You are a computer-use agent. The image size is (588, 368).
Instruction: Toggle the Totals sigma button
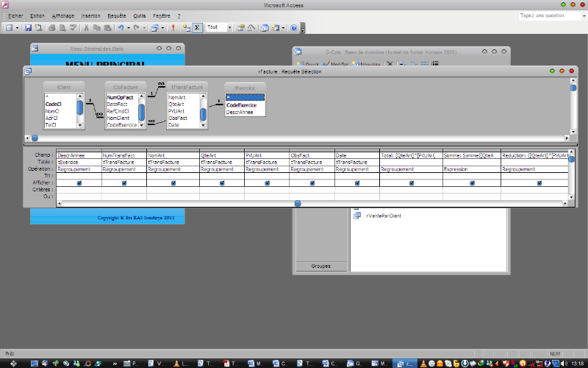pyautogui.click(x=197, y=27)
